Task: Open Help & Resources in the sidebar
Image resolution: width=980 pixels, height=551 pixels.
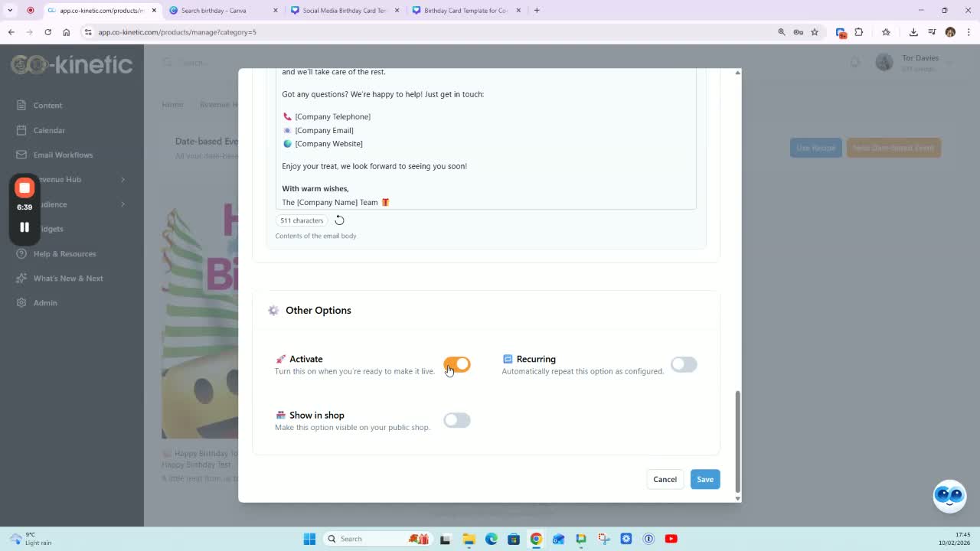Action: coord(64,253)
